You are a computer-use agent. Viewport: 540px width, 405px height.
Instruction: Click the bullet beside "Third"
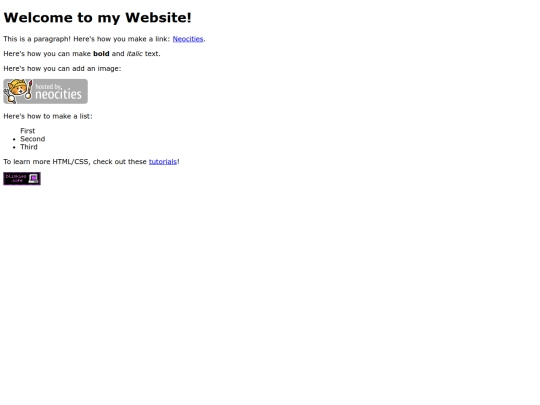14,147
